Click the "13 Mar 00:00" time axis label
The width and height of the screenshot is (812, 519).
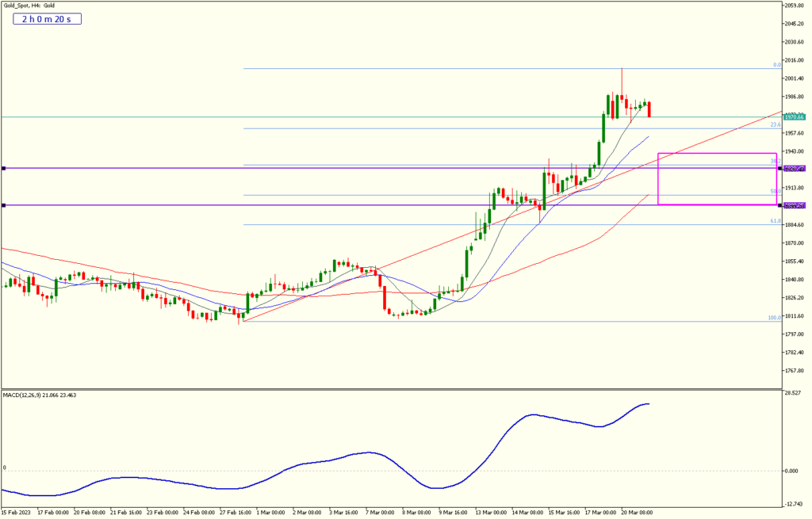(x=489, y=513)
